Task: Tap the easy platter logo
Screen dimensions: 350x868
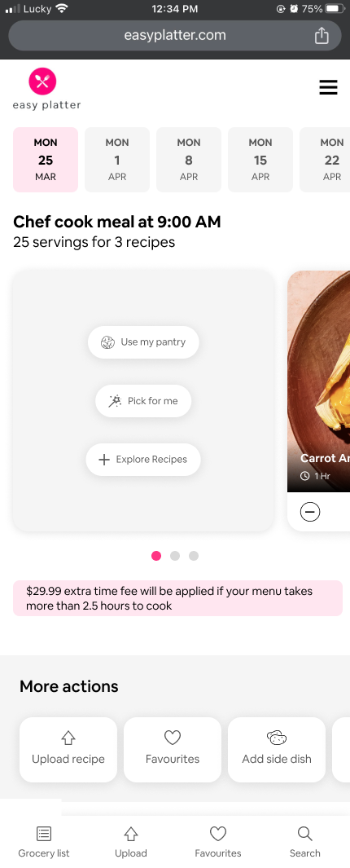Action: coord(46,90)
